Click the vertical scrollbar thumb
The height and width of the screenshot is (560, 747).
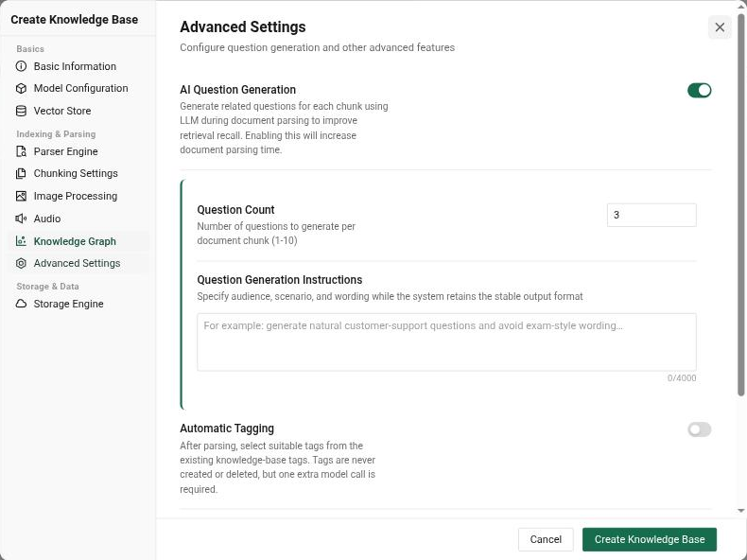pyautogui.click(x=740, y=205)
